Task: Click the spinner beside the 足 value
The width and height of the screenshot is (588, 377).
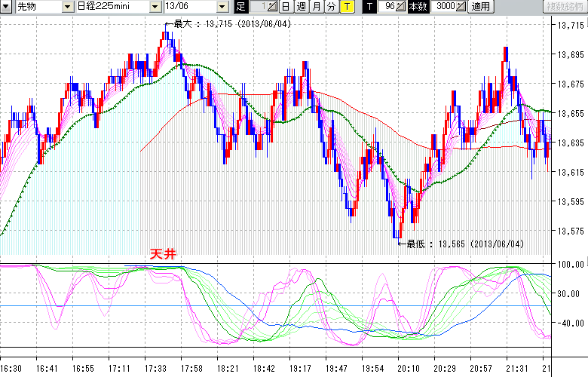Action: 272,7
